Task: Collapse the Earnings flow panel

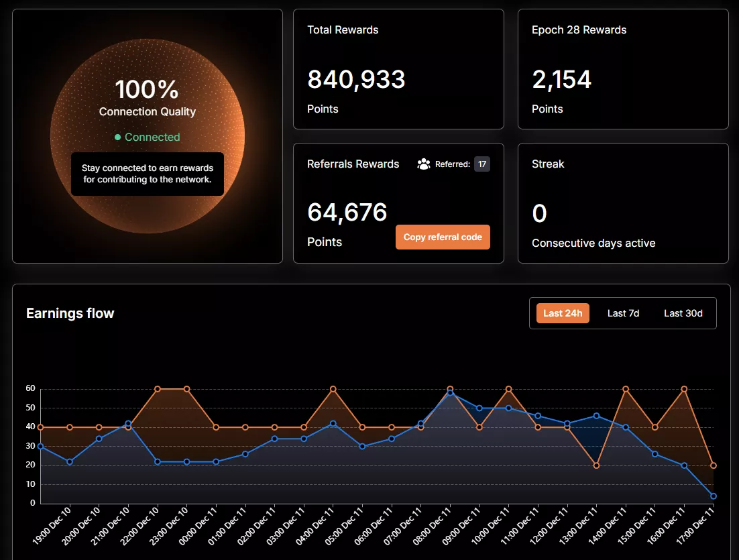Action: [x=70, y=313]
